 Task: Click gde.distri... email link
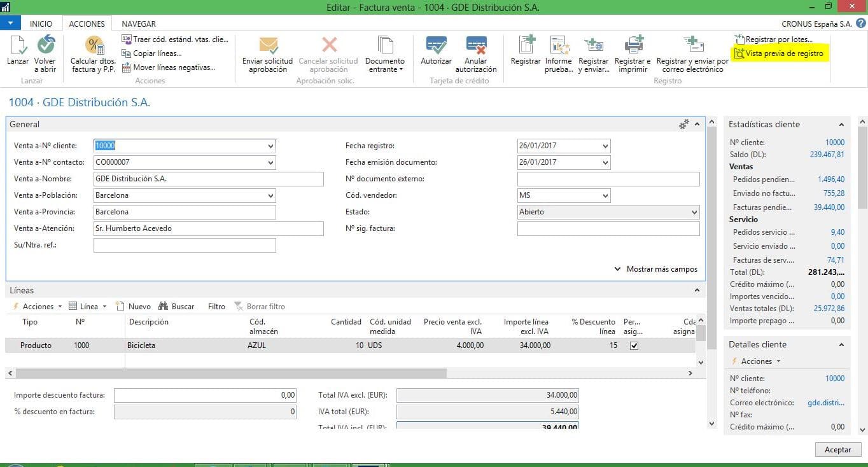(826, 403)
